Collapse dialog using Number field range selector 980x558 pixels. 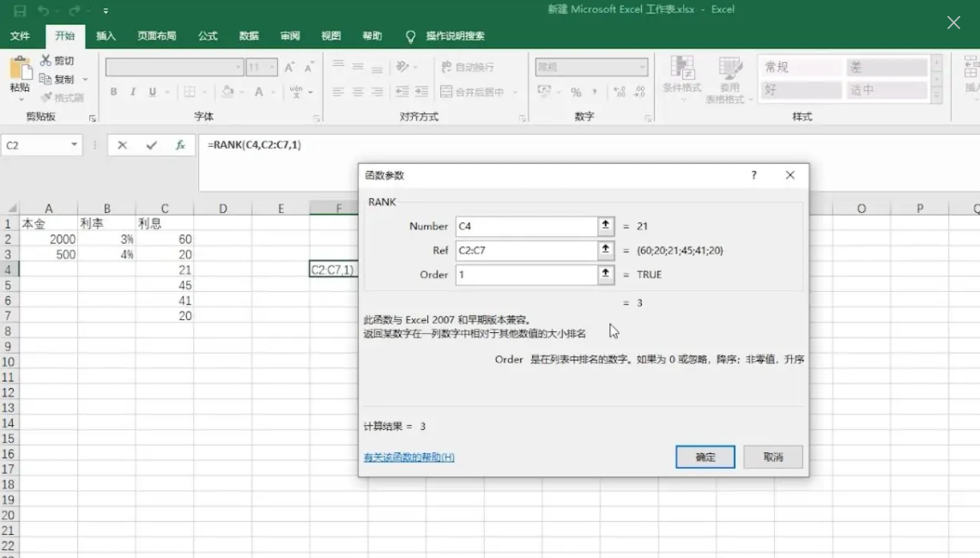(x=606, y=226)
